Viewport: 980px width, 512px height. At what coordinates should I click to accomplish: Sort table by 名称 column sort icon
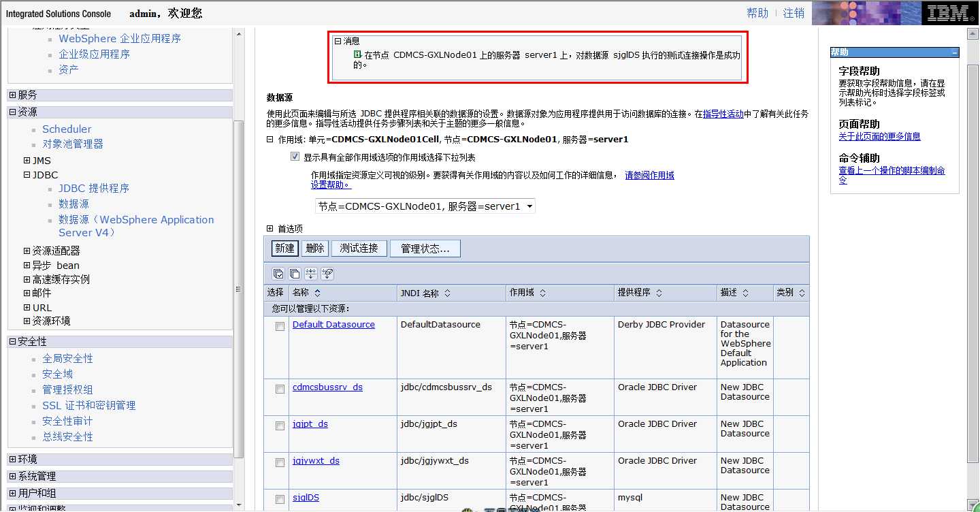tap(317, 293)
